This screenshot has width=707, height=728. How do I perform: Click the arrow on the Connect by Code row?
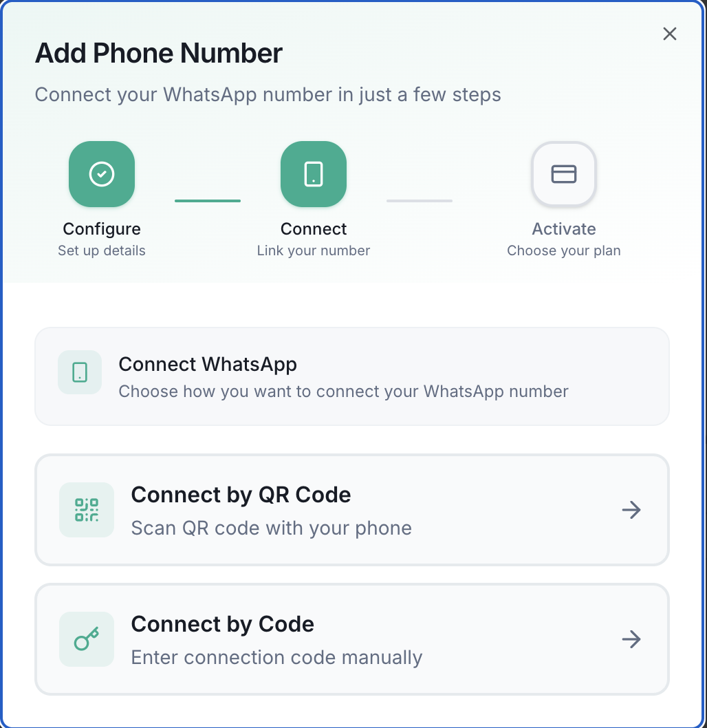point(631,639)
